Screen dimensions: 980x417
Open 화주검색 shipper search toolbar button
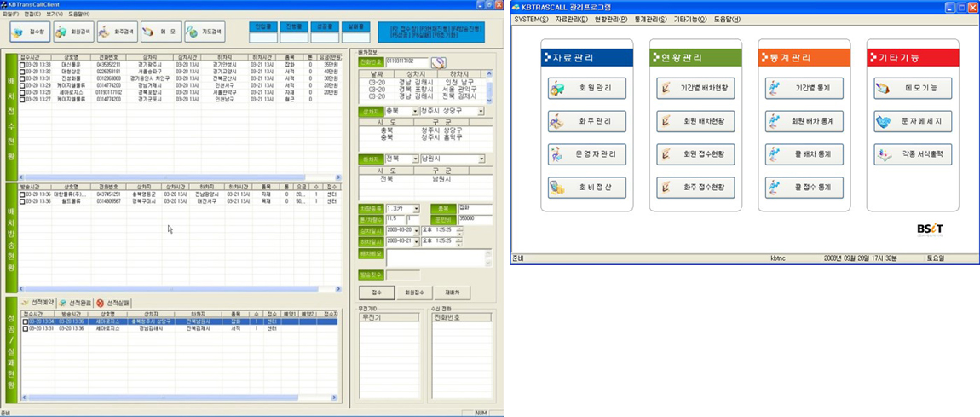point(117,32)
